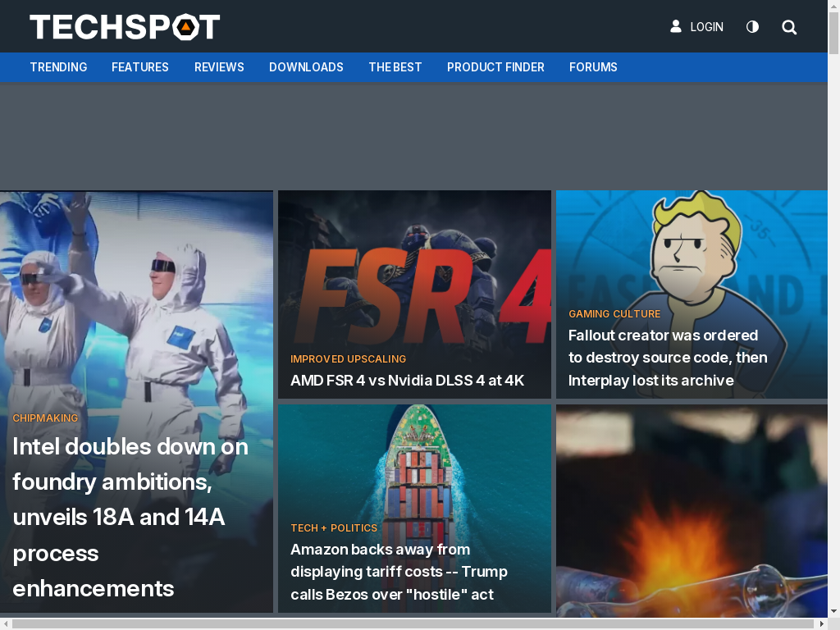The height and width of the screenshot is (630, 840).
Task: Click the Gaming Culture category label
Action: pos(614,314)
